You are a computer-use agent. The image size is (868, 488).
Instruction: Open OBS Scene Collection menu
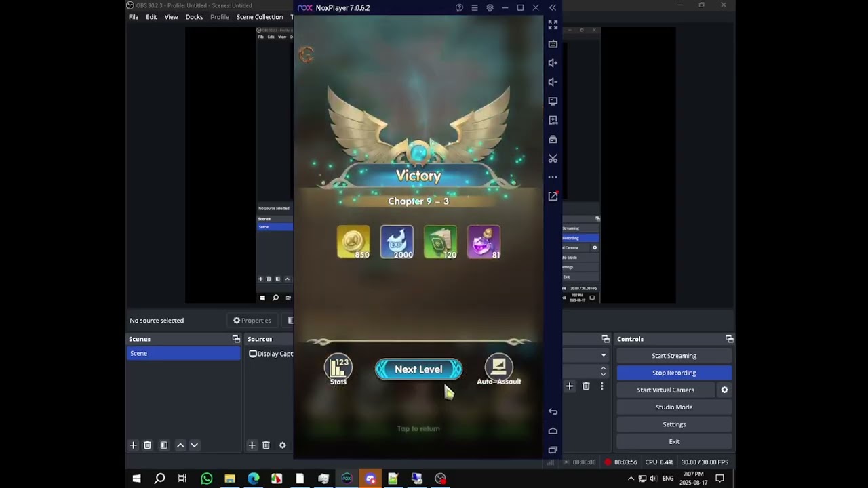tap(260, 17)
